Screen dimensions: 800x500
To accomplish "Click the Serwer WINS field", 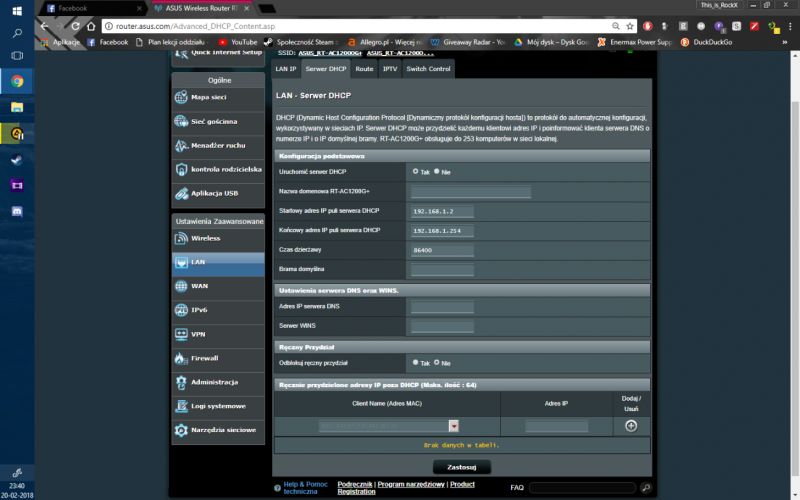I will coord(442,326).
